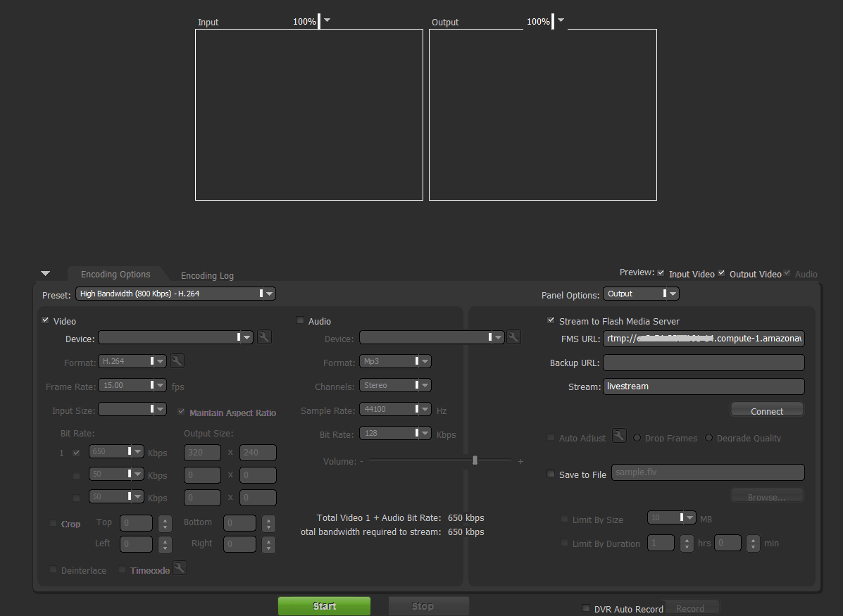Viewport: 843px width, 616px height.
Task: Enable the Audio checkbox
Action: [300, 320]
